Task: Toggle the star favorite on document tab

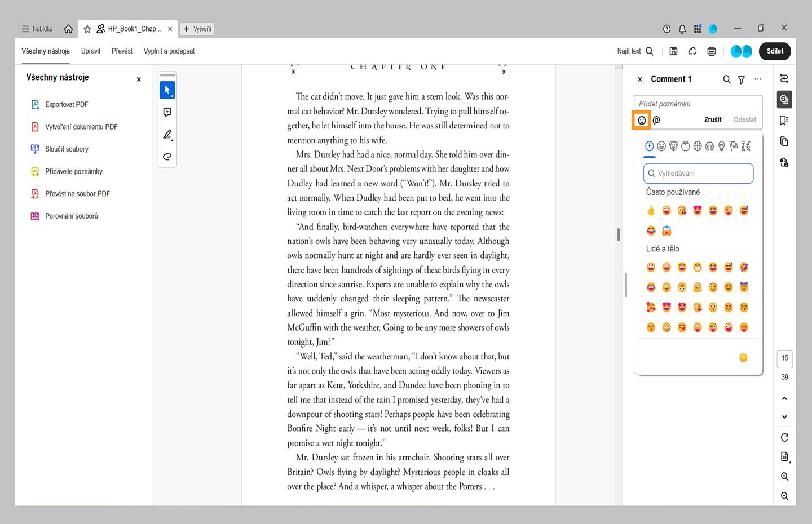Action: coord(87,29)
